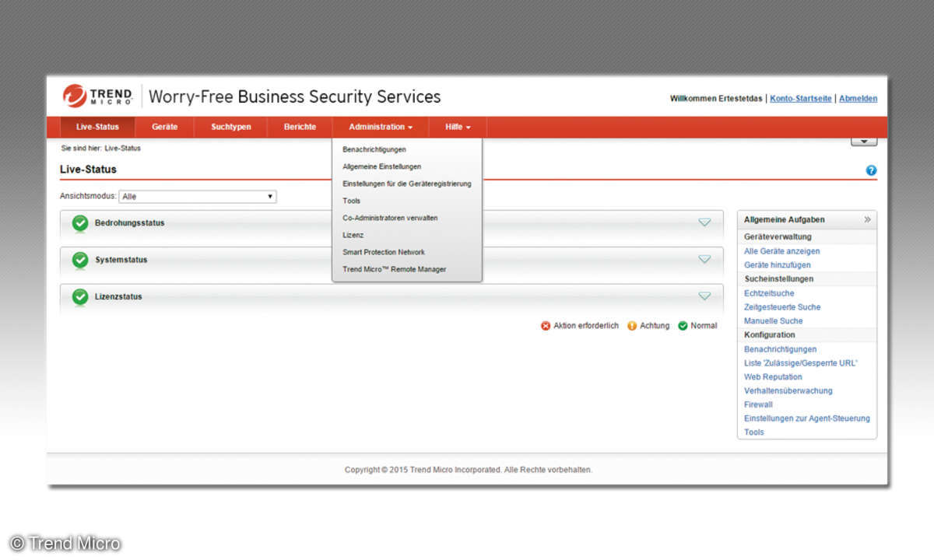Open Verhaltensüberwachung link
The width and height of the screenshot is (934, 560).
[x=788, y=391]
